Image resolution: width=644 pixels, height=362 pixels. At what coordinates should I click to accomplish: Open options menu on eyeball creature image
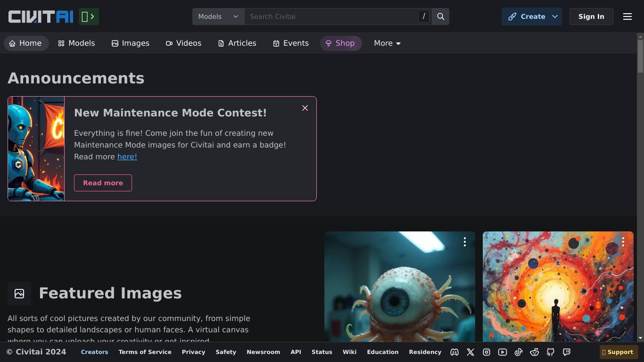tap(465, 242)
